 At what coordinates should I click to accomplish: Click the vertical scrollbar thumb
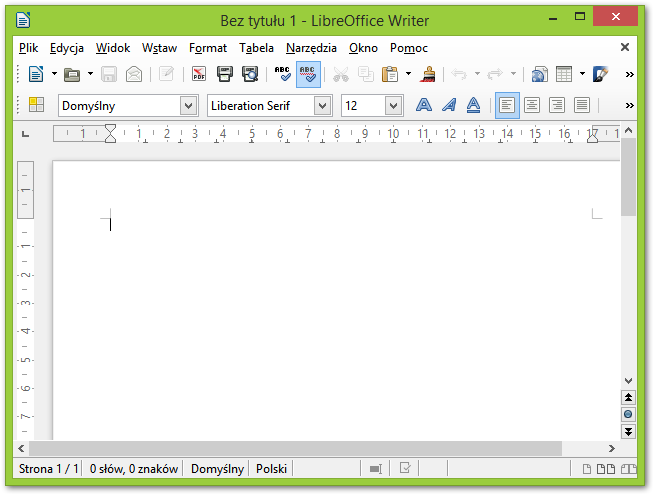click(x=628, y=177)
